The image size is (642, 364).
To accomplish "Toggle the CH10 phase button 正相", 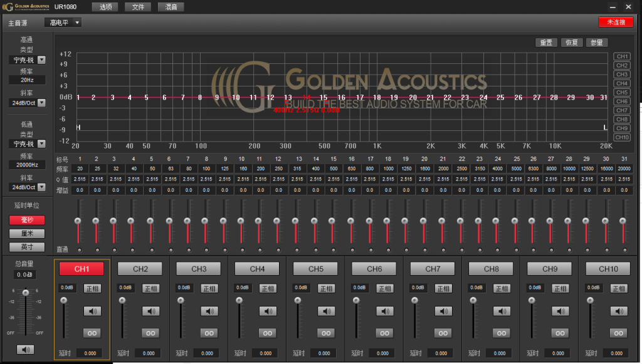I will 619,288.
